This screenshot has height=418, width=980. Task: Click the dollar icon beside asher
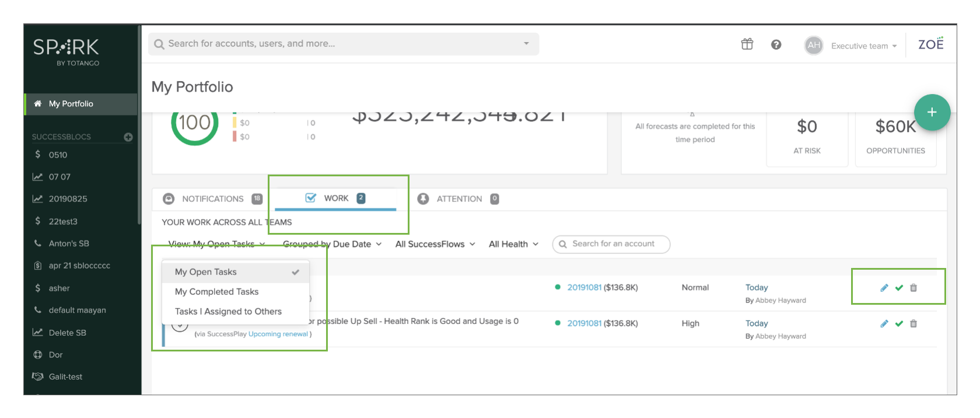click(38, 288)
